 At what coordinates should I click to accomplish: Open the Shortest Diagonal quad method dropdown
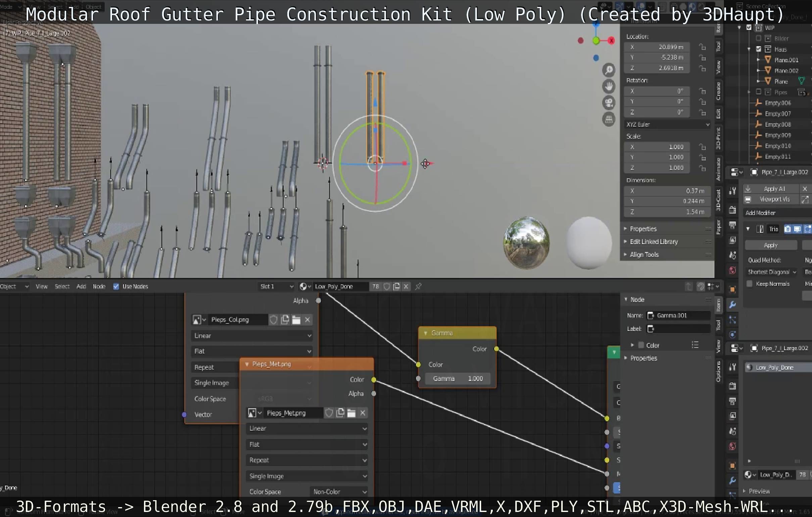pos(771,272)
